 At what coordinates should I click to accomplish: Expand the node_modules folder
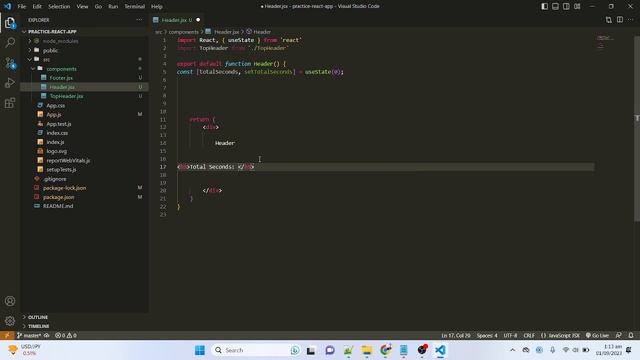click(x=60, y=41)
